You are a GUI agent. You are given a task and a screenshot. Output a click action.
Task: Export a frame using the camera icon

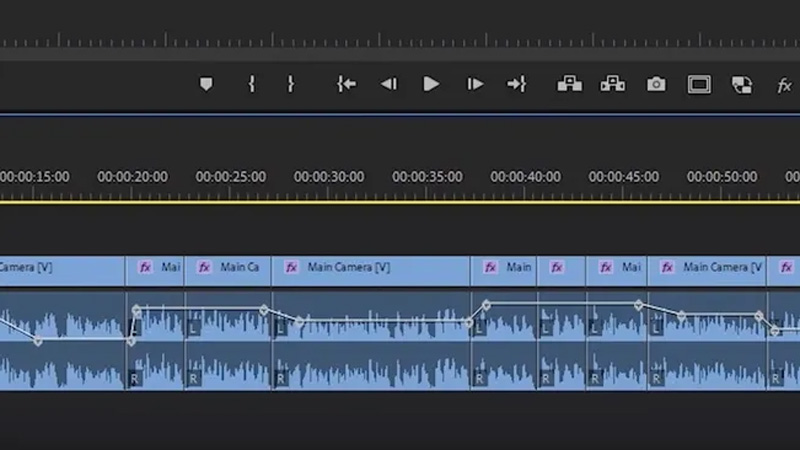[x=656, y=85]
